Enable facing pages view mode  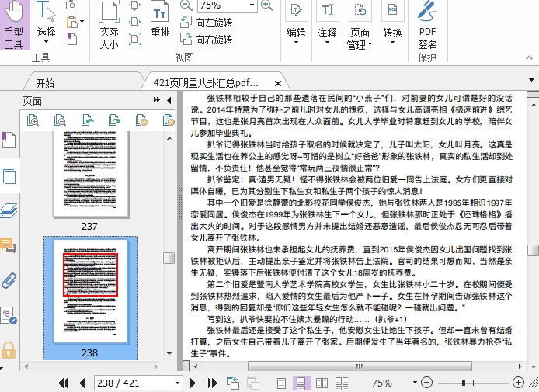tap(322, 383)
